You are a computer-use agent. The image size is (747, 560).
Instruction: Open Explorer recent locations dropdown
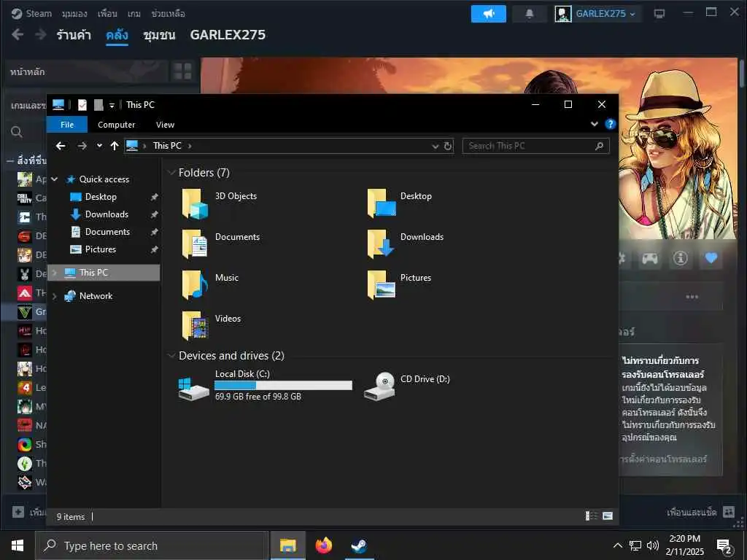coord(99,146)
